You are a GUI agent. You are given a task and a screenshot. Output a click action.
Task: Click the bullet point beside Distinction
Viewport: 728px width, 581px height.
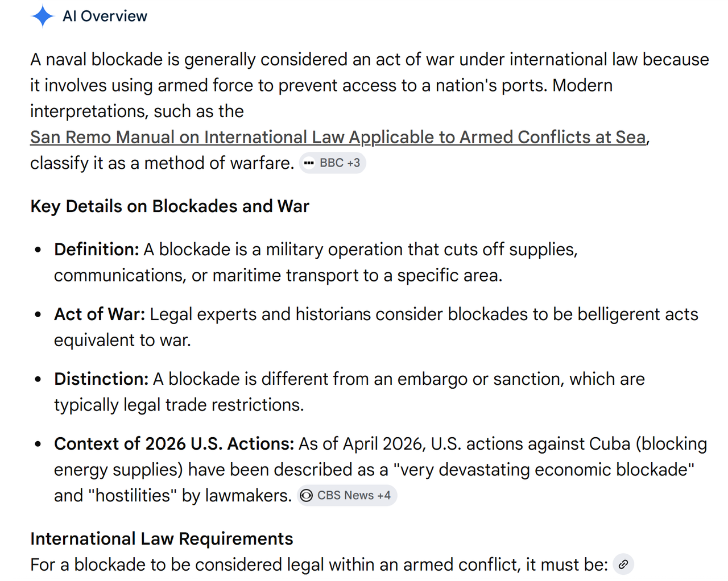coord(38,379)
